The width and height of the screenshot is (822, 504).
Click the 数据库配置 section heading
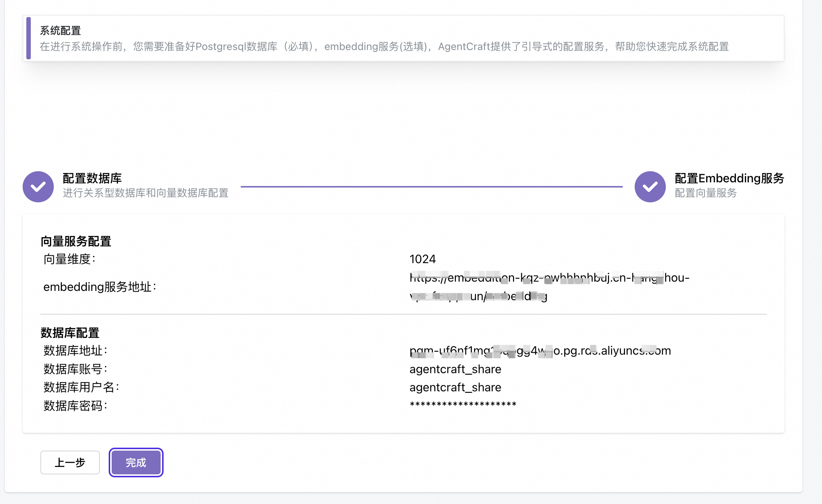tap(70, 333)
